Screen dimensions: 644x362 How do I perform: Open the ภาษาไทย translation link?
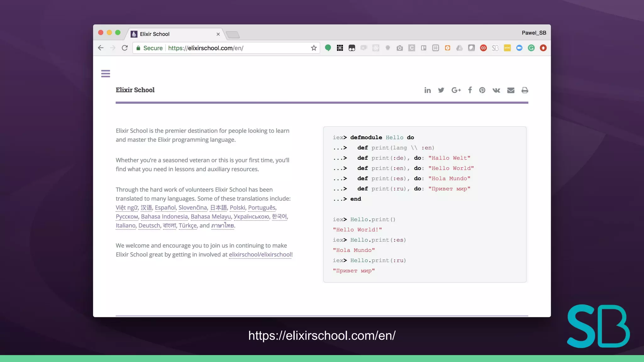[x=223, y=225]
